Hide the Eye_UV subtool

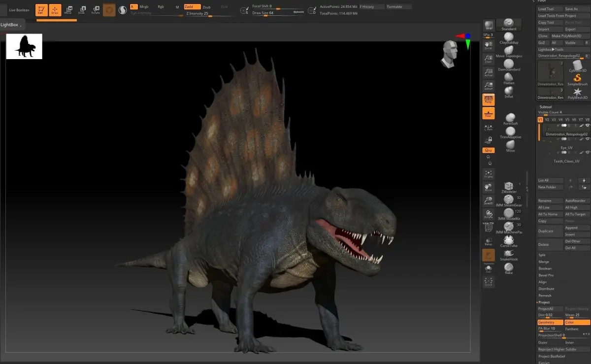[588, 139]
